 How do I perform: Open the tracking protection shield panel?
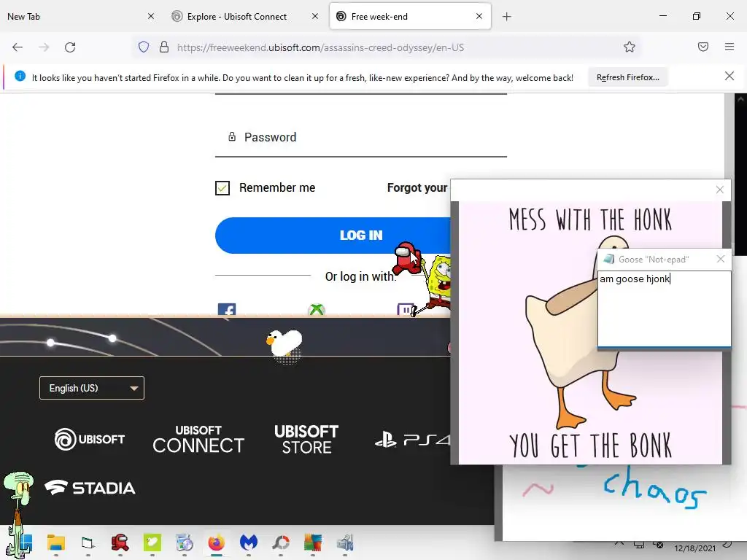(x=144, y=47)
